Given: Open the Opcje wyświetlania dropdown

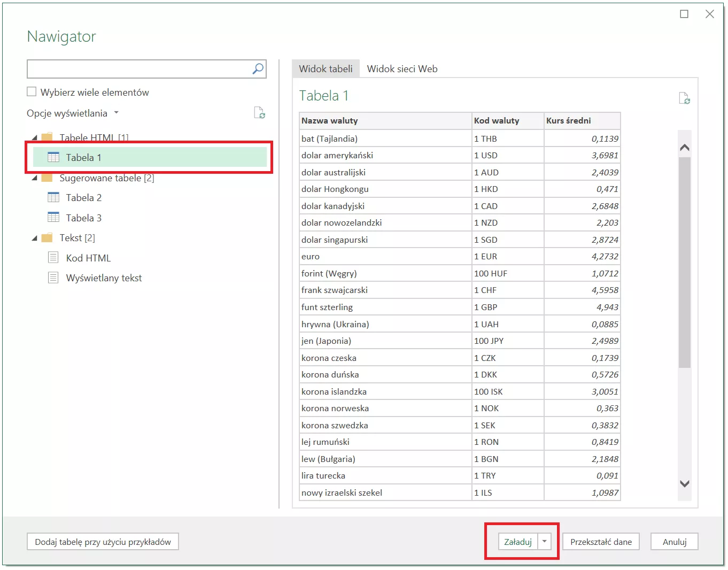Looking at the screenshot, I should point(73,113).
